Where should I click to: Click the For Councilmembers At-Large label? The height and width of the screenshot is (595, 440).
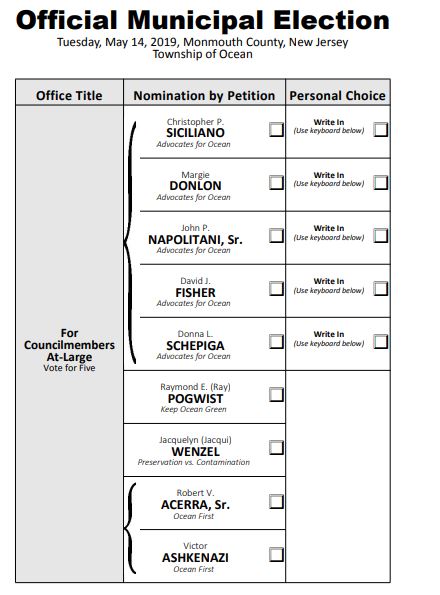69,345
